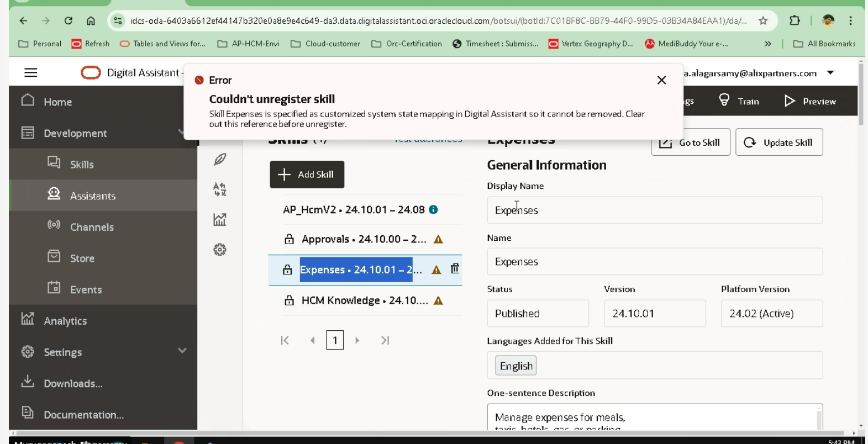The width and height of the screenshot is (868, 444).
Task: Open the All Bookmarks folder
Action: click(824, 44)
